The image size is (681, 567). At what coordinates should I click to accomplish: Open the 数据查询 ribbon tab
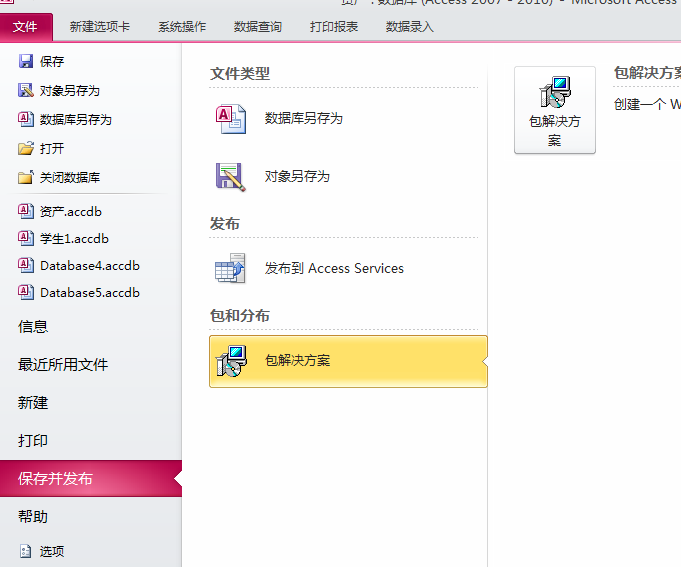[258, 27]
